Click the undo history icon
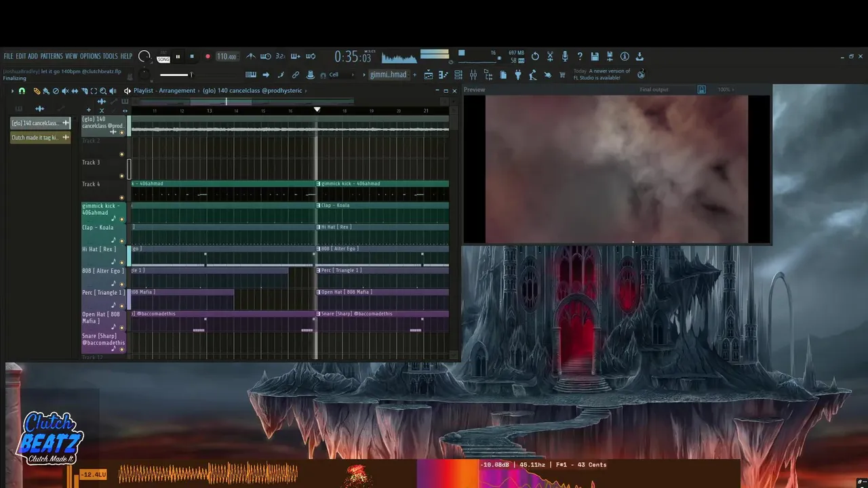The width and height of the screenshot is (868, 488). click(535, 56)
